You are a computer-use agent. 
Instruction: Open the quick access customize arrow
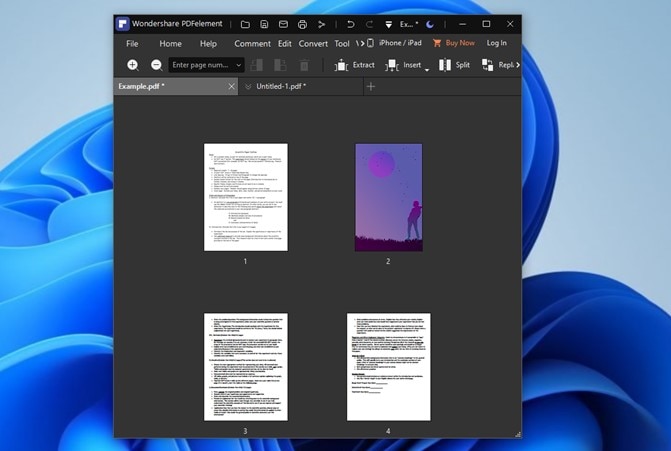point(389,25)
